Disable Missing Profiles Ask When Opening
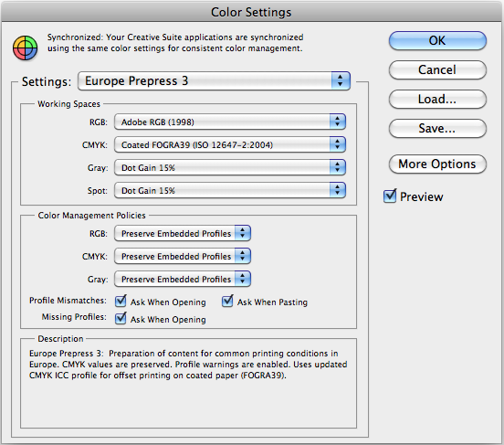Screen dimensions: 504x445 (121, 319)
